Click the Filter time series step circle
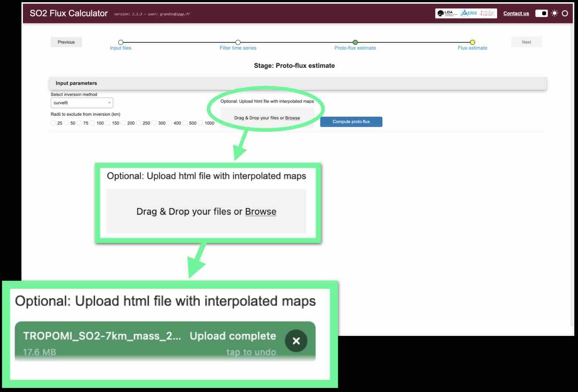 point(238,42)
